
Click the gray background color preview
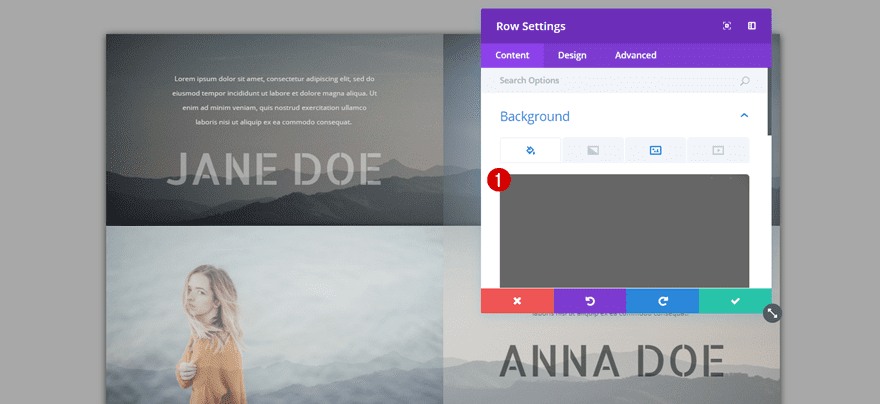click(625, 231)
